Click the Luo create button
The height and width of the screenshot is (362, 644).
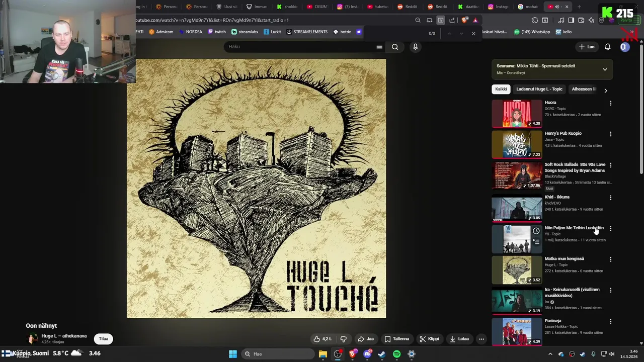coord(587,47)
